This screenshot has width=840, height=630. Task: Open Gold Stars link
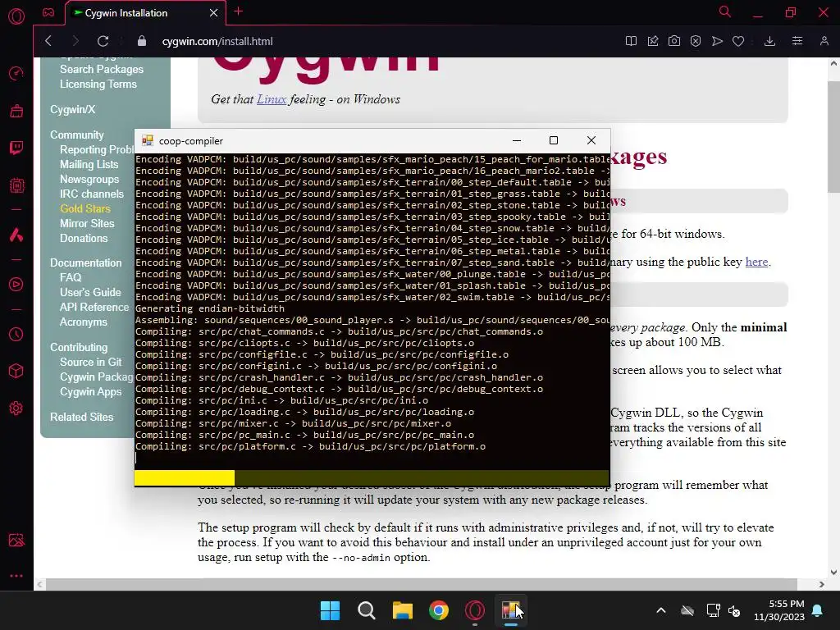click(x=85, y=209)
